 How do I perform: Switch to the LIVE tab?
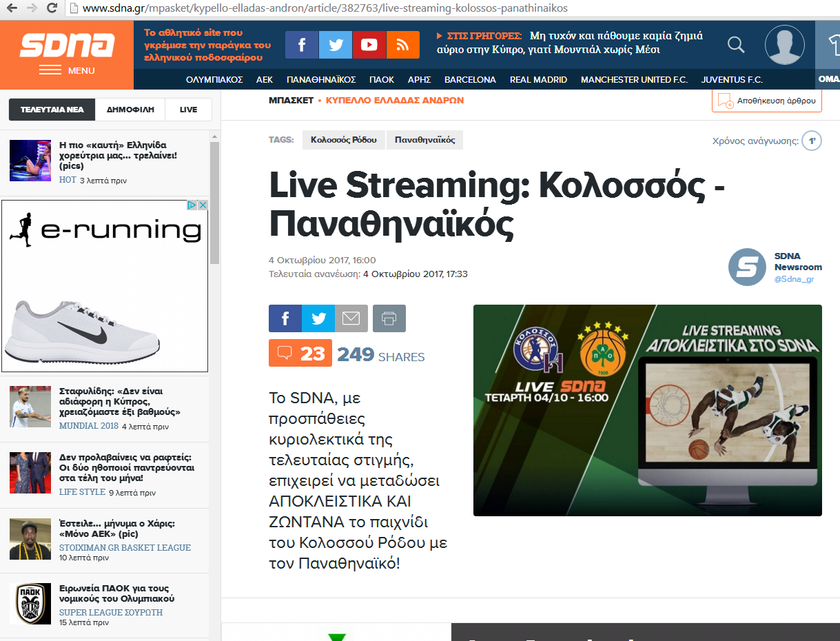pyautogui.click(x=188, y=110)
